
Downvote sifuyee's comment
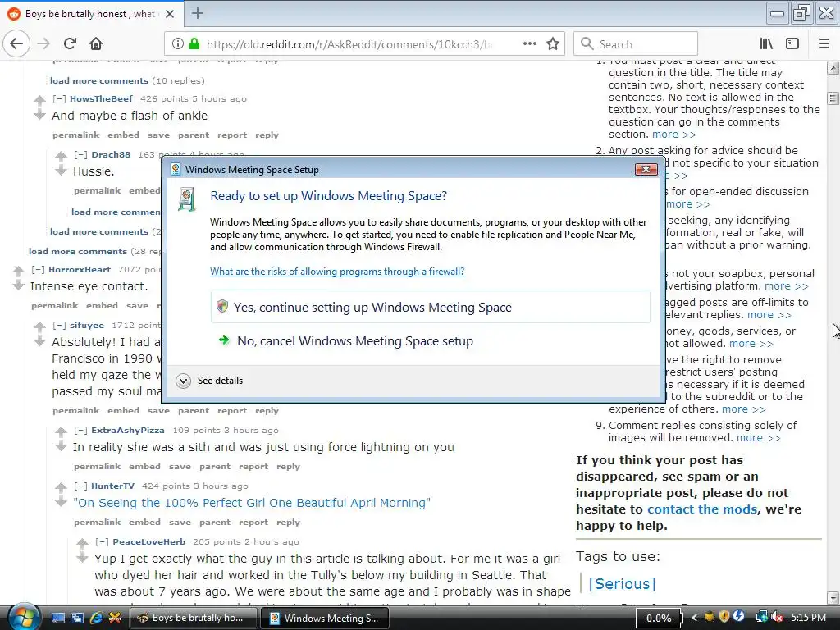tap(39, 341)
